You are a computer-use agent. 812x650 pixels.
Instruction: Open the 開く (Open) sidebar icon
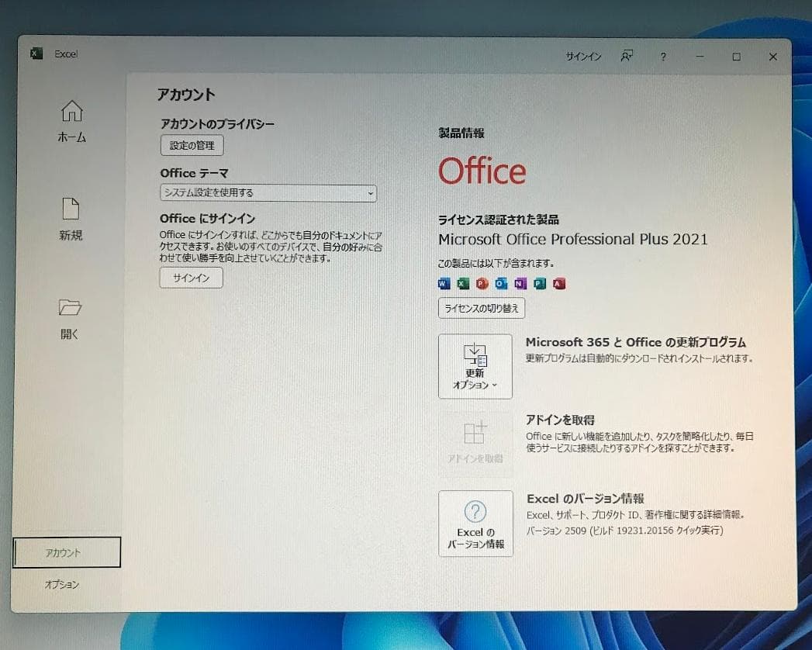(71, 320)
